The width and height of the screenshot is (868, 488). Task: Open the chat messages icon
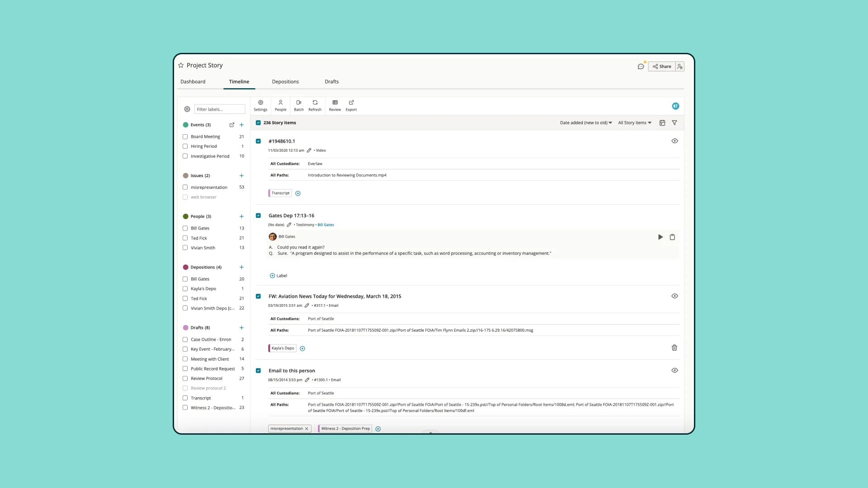tap(641, 66)
